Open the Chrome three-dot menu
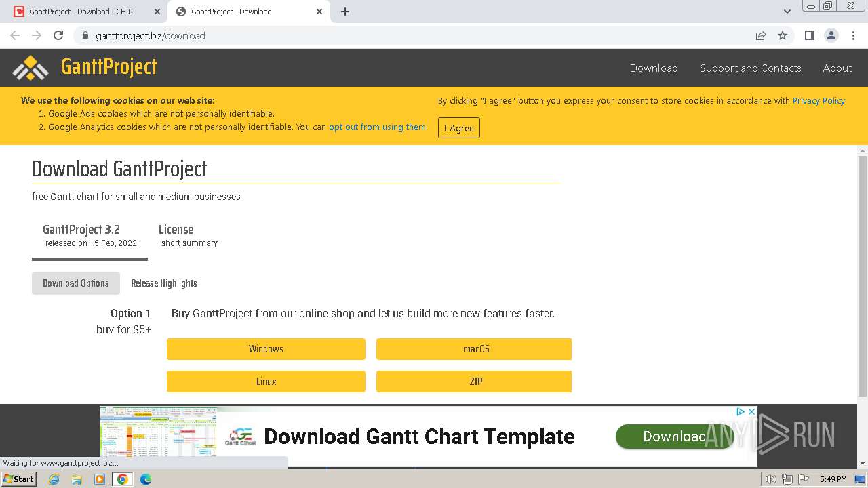The height and width of the screenshot is (488, 868). (x=853, y=35)
